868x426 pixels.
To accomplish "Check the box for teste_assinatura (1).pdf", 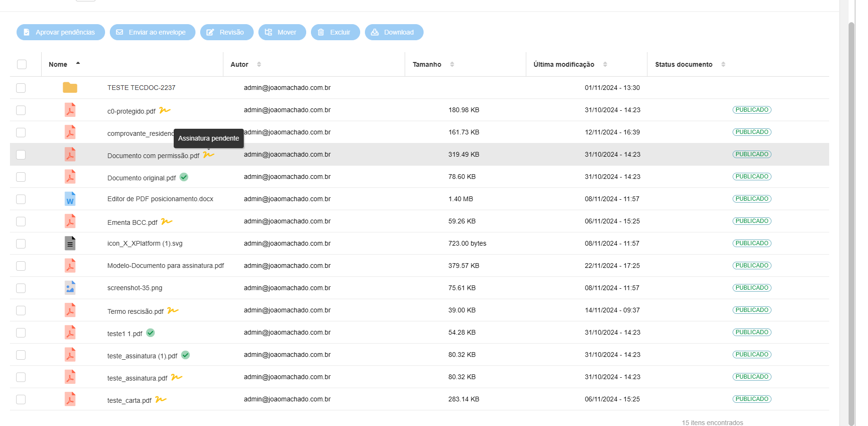I will coord(21,355).
